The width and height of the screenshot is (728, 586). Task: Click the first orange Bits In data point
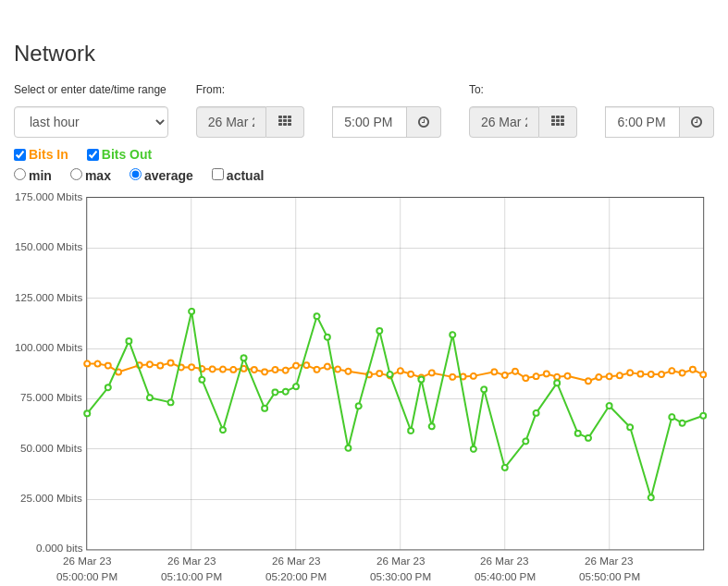pyautogui.click(x=87, y=364)
